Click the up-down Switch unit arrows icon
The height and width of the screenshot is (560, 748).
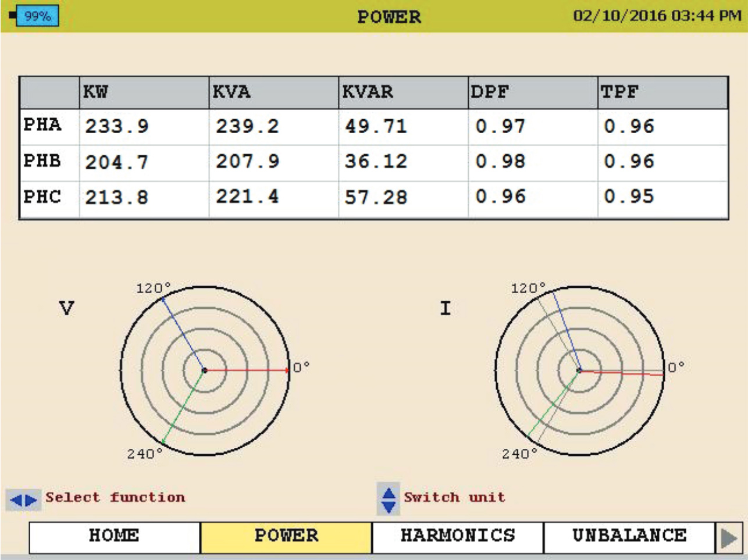[x=389, y=499]
